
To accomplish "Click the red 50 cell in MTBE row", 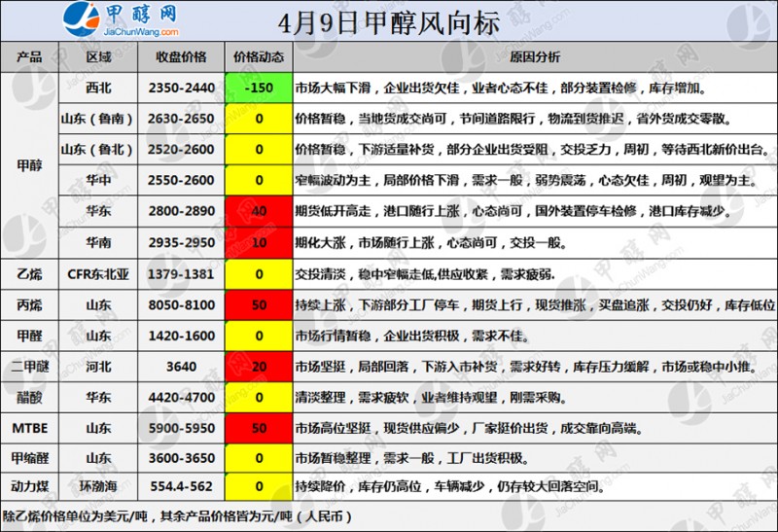I will click(x=259, y=428).
